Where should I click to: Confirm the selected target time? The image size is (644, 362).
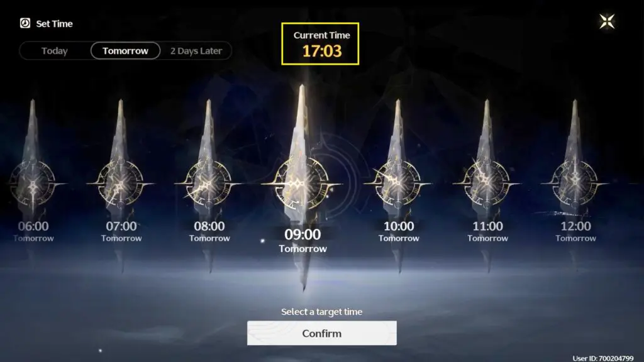coord(321,333)
